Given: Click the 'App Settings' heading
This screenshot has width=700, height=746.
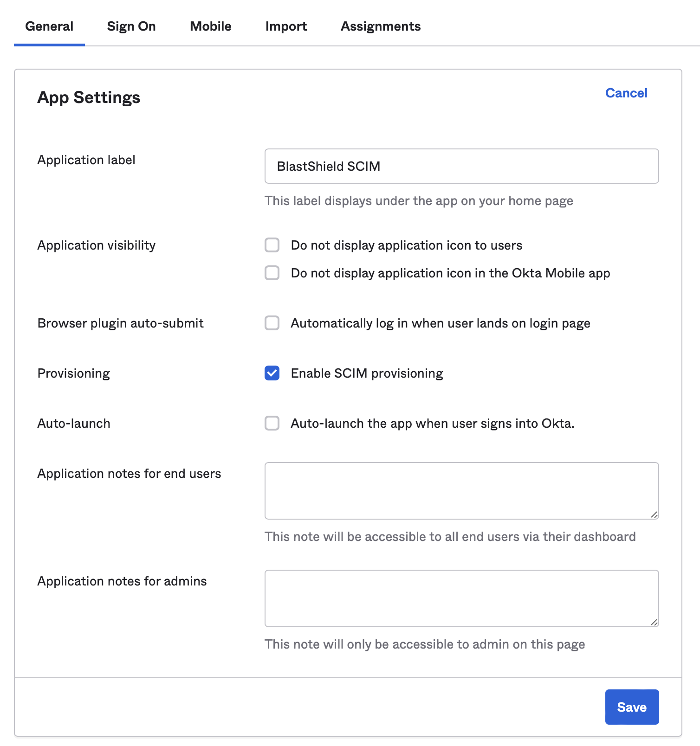Looking at the screenshot, I should [x=89, y=97].
